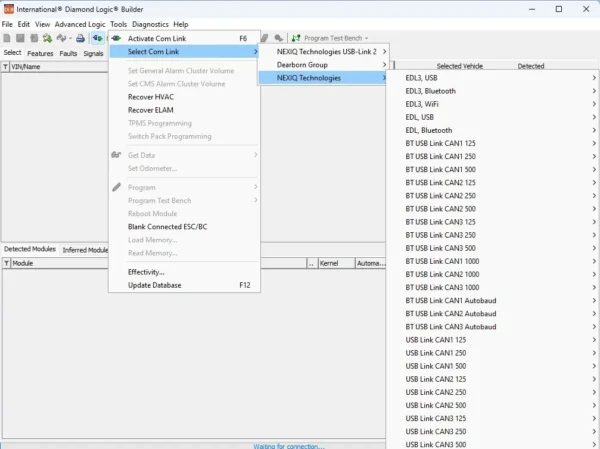
Task: Select BT USB Link CAN1 125
Action: pyautogui.click(x=493, y=143)
